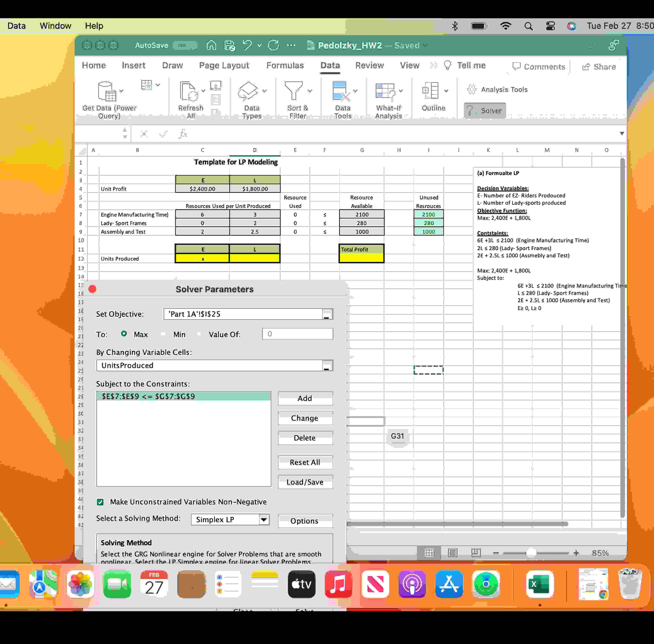Adjust the zoom slider handle at 85%
This screenshot has height=644, width=654.
(531, 553)
